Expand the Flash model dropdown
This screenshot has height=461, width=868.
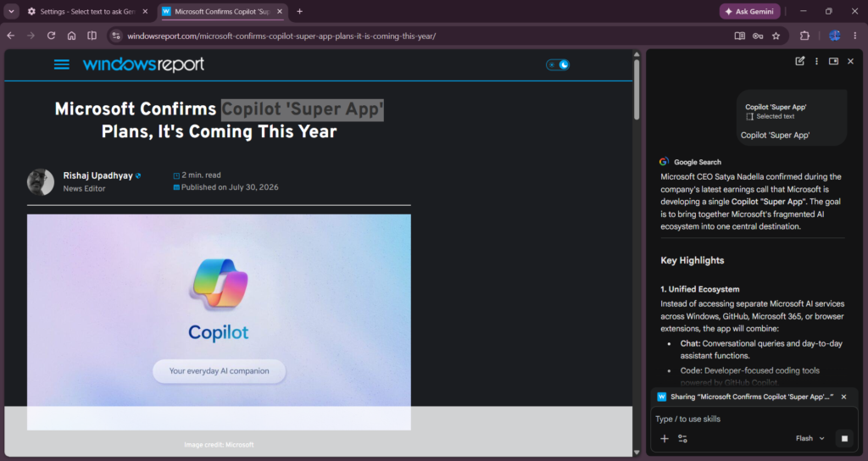click(x=810, y=438)
